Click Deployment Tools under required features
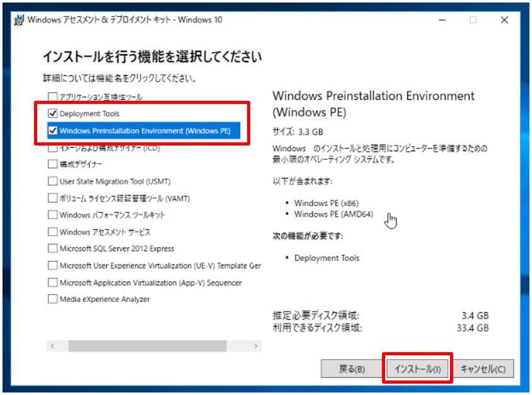Screen dimensions: 532x395 tap(327, 258)
